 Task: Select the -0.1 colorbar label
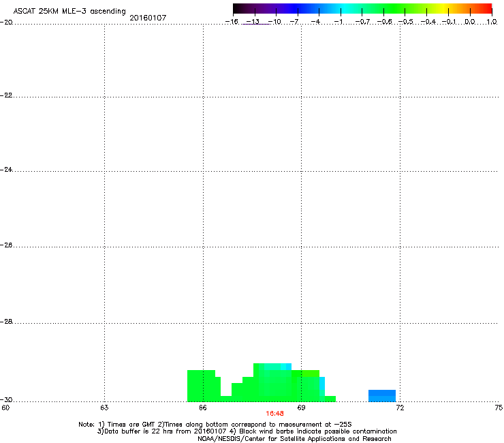tap(449, 22)
